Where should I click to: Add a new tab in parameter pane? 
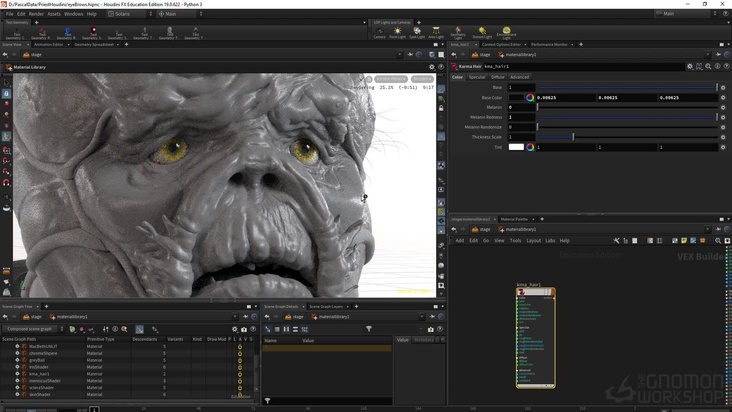pos(581,44)
